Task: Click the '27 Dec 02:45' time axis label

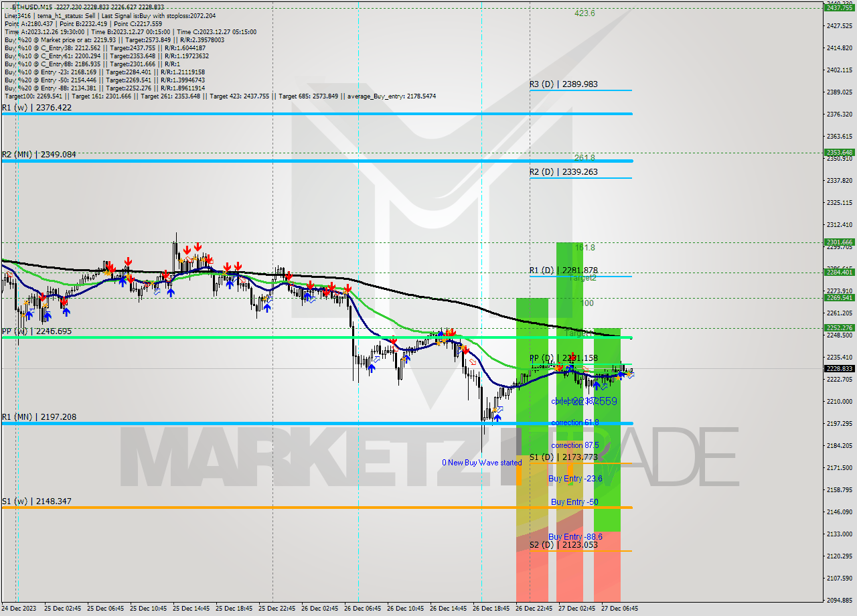Action: tap(578, 609)
